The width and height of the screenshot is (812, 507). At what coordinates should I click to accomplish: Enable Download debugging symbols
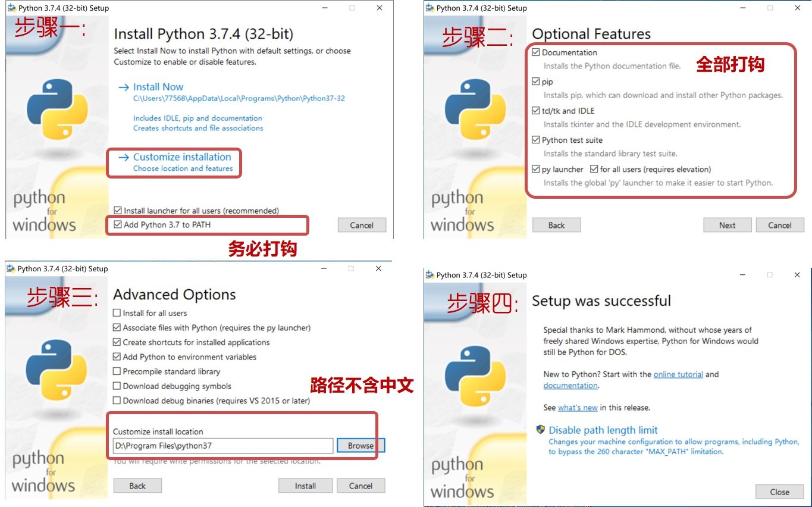117,386
